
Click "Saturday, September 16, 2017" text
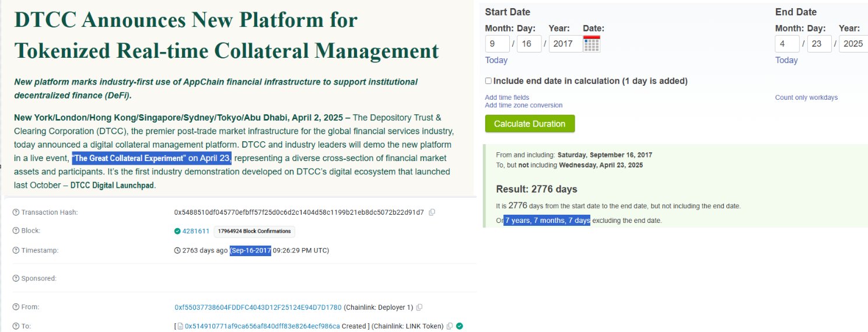pyautogui.click(x=605, y=155)
